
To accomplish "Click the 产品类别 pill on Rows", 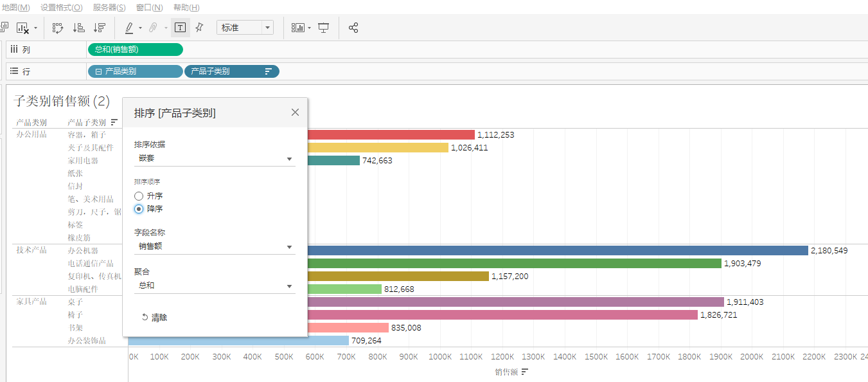I will pos(136,71).
